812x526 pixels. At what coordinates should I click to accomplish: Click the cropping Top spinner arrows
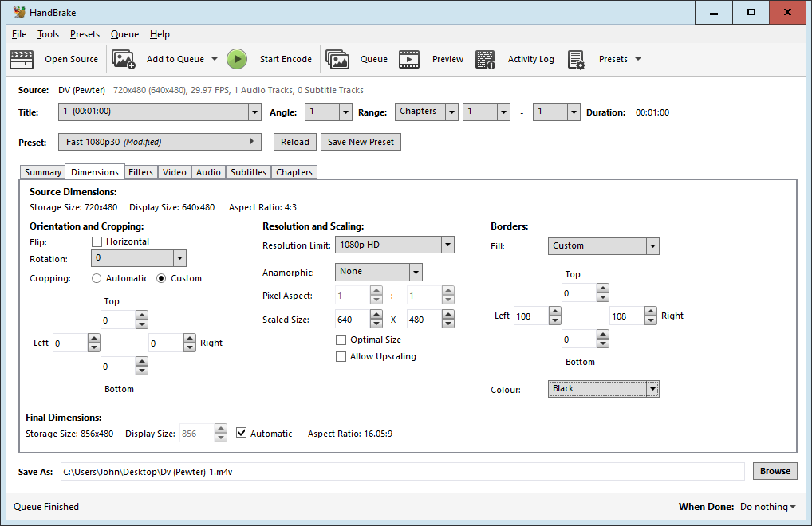(x=142, y=320)
